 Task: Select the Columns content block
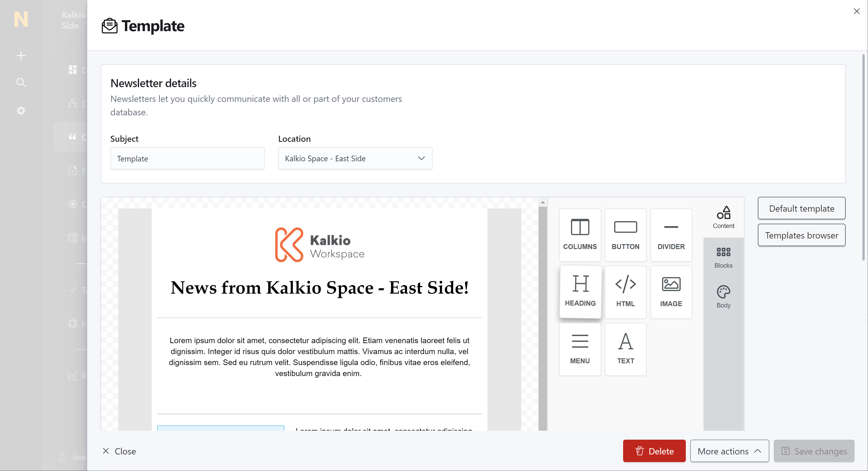[579, 235]
